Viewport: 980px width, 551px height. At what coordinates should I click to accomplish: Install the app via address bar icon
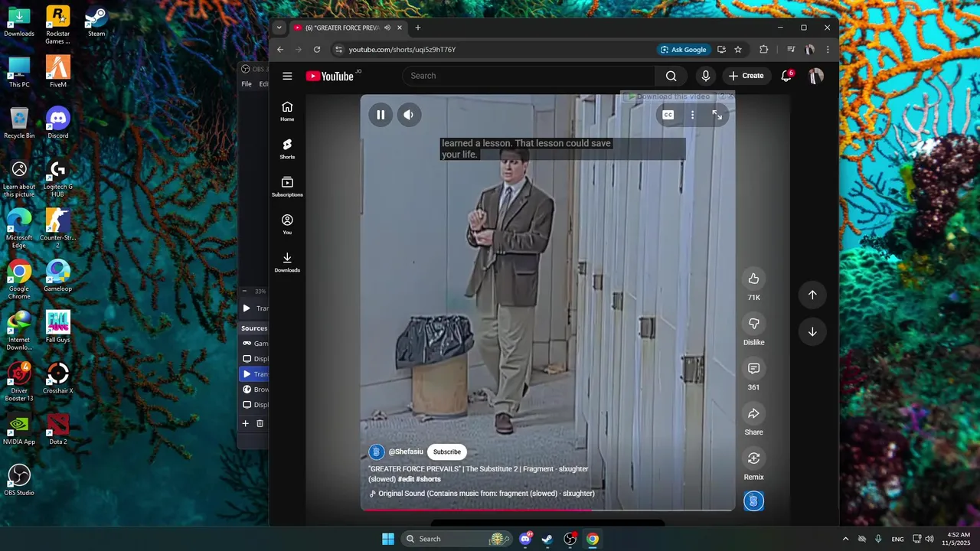721,50
